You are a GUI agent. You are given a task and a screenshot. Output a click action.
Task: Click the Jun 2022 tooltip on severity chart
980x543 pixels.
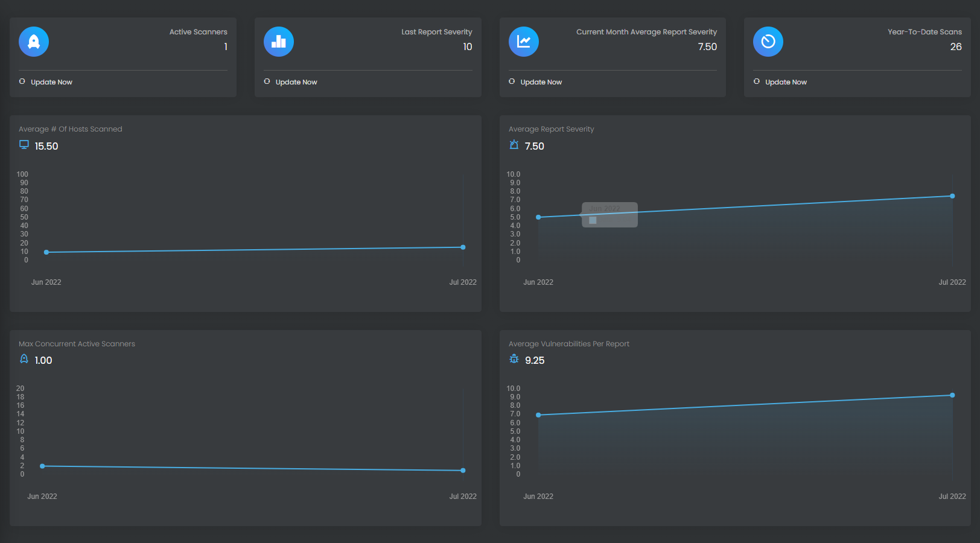609,215
